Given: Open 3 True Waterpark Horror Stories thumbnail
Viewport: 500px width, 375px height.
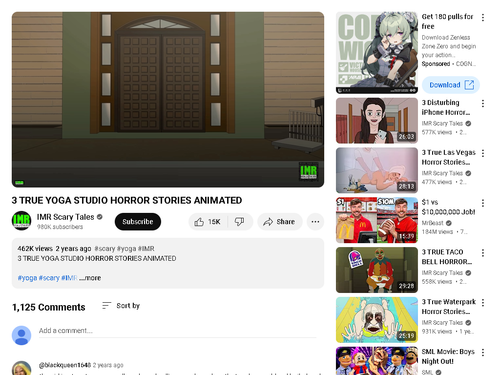Looking at the screenshot, I should [377, 320].
